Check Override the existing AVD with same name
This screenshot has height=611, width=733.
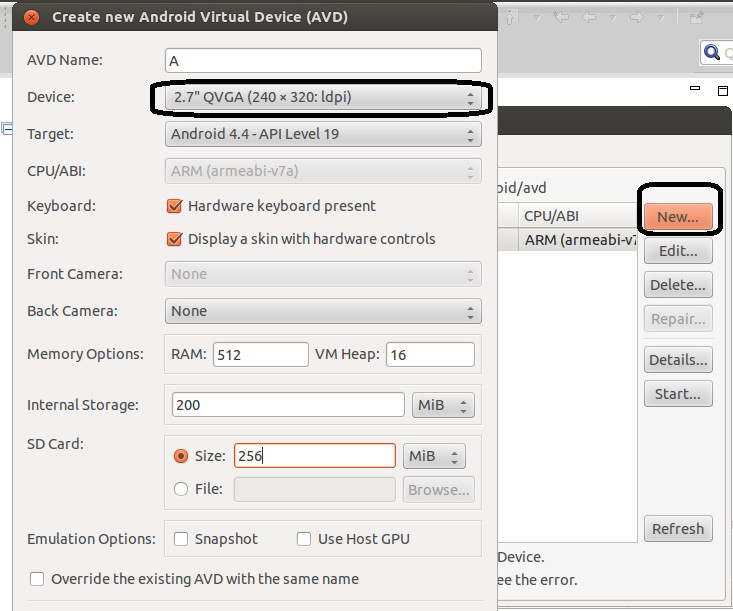[x=37, y=579]
